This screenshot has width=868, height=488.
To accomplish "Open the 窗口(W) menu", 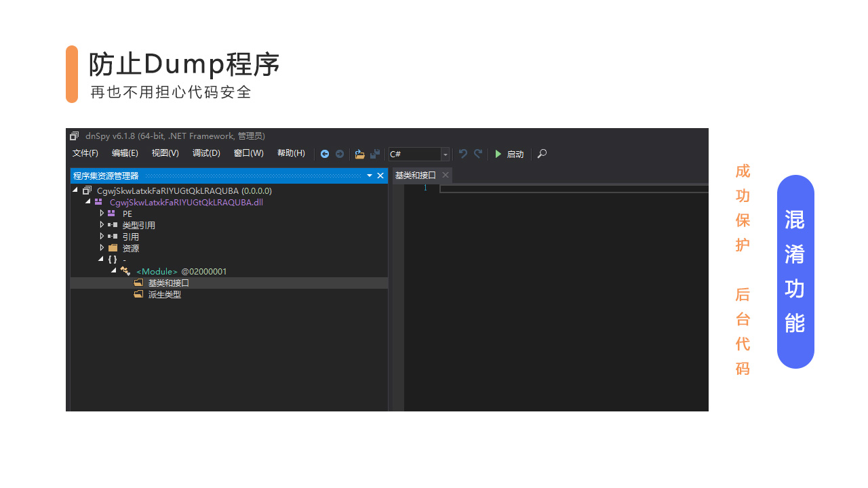I will 249,153.
